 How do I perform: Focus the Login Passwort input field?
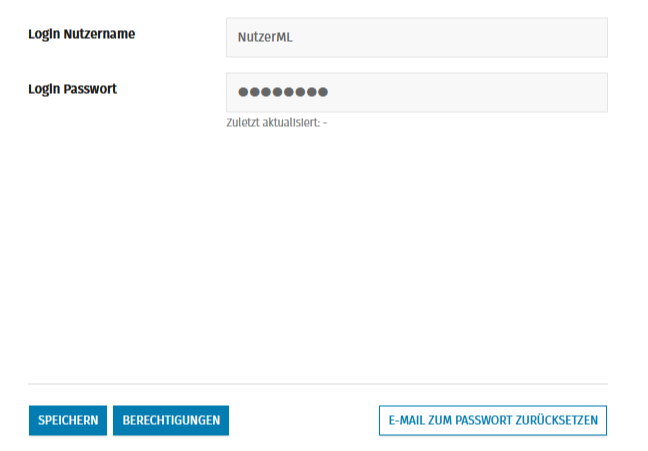coord(416,92)
